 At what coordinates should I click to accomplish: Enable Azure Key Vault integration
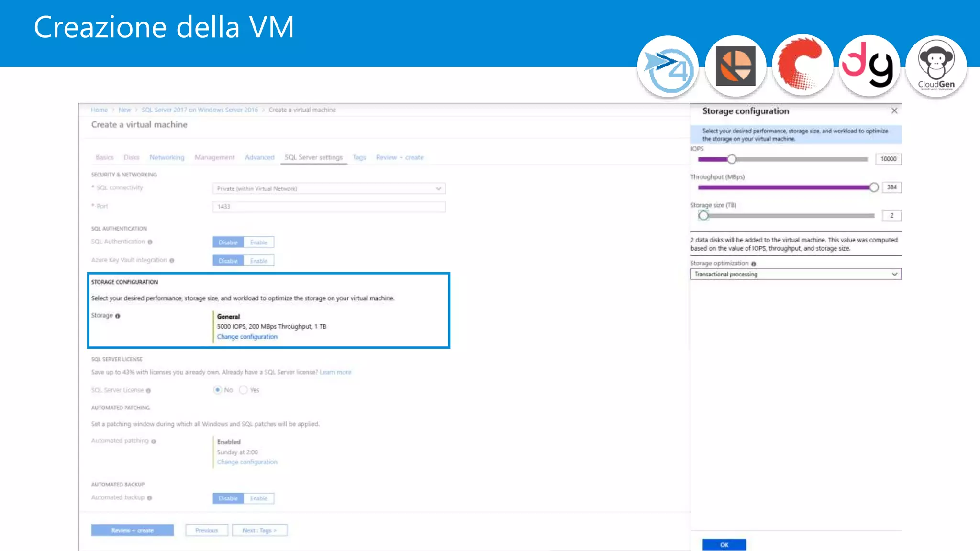258,261
